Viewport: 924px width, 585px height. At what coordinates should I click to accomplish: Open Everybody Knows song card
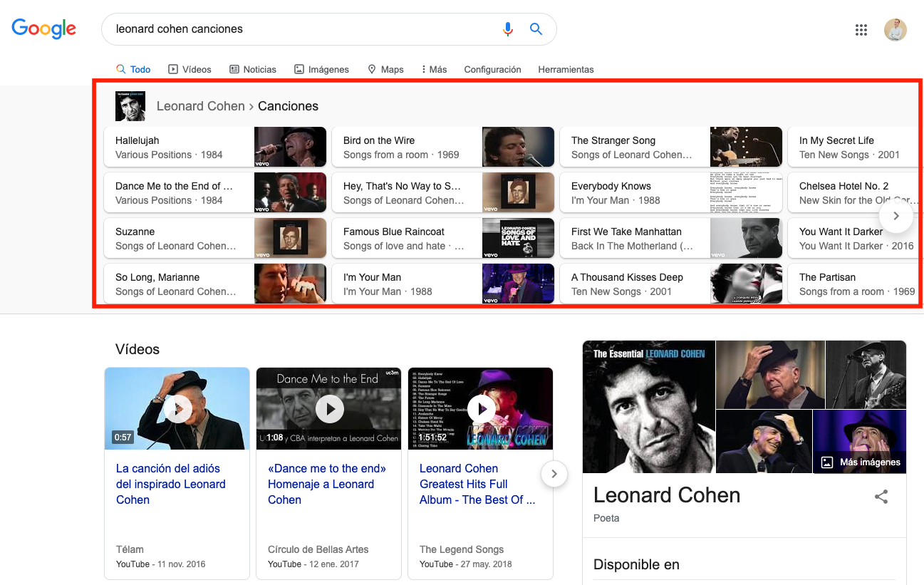pyautogui.click(x=671, y=192)
